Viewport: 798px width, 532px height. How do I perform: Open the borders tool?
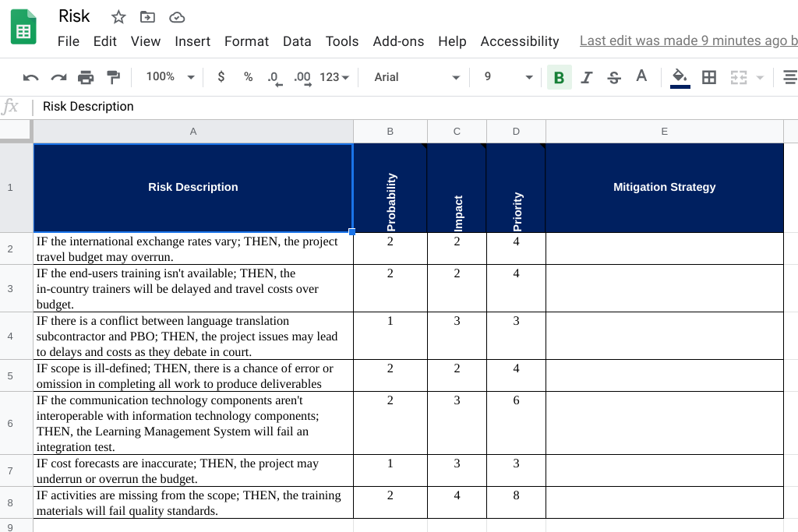[709, 77]
